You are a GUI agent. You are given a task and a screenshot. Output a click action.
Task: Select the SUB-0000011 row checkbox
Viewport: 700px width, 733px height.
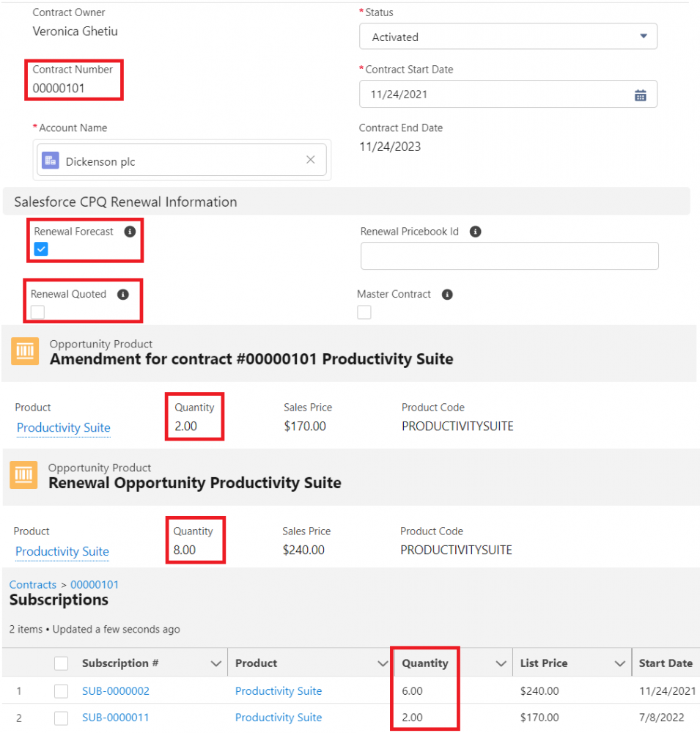coord(62,718)
